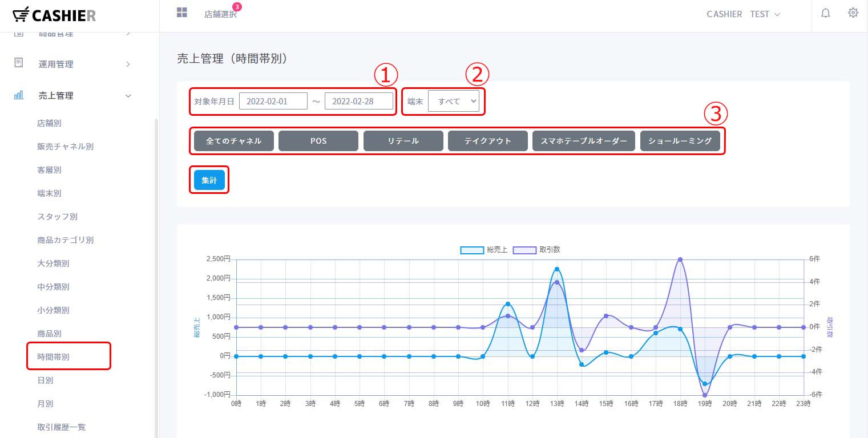Click the page title 売上管理（時間帯別）
Viewport: 868px width, 438px height.
[x=232, y=59]
